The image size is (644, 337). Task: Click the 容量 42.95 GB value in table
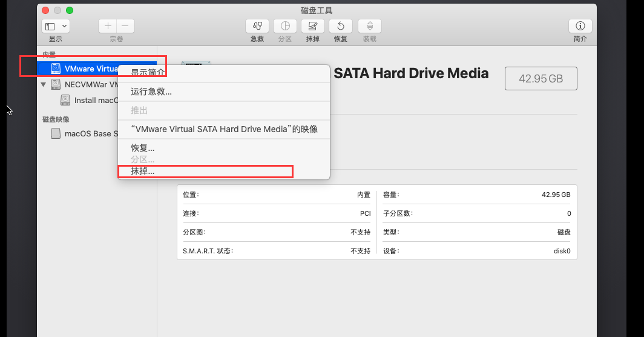pos(556,195)
